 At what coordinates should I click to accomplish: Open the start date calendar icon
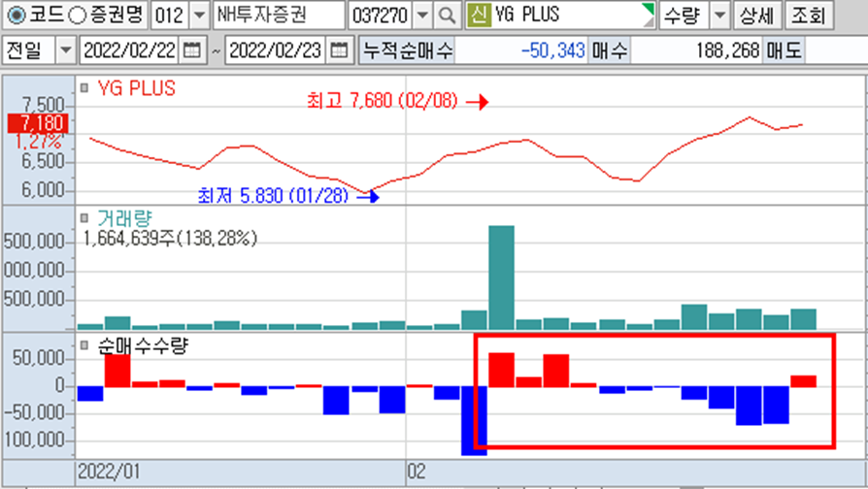pyautogui.click(x=191, y=50)
